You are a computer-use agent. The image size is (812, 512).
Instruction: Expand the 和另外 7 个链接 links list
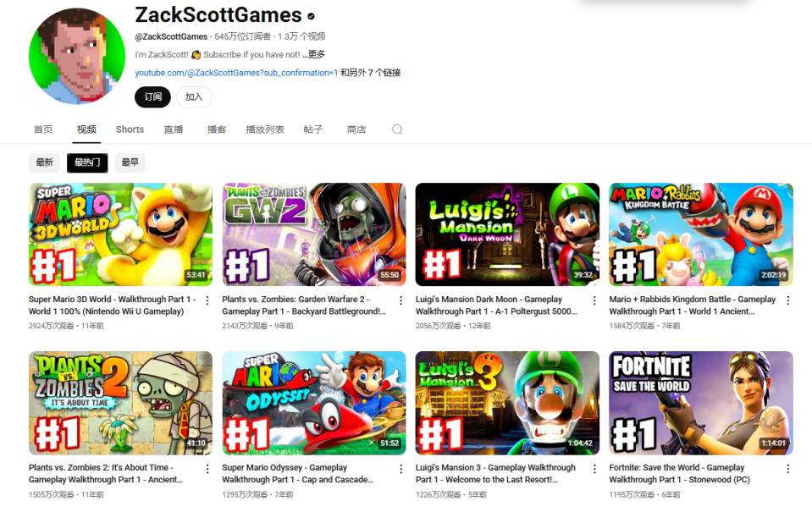(370, 73)
